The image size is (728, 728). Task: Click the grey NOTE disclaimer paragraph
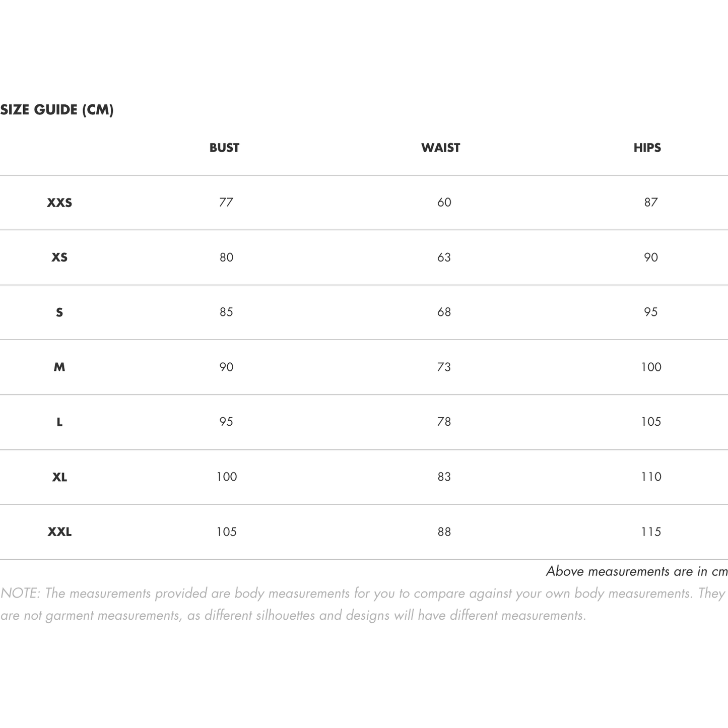pyautogui.click(x=363, y=604)
